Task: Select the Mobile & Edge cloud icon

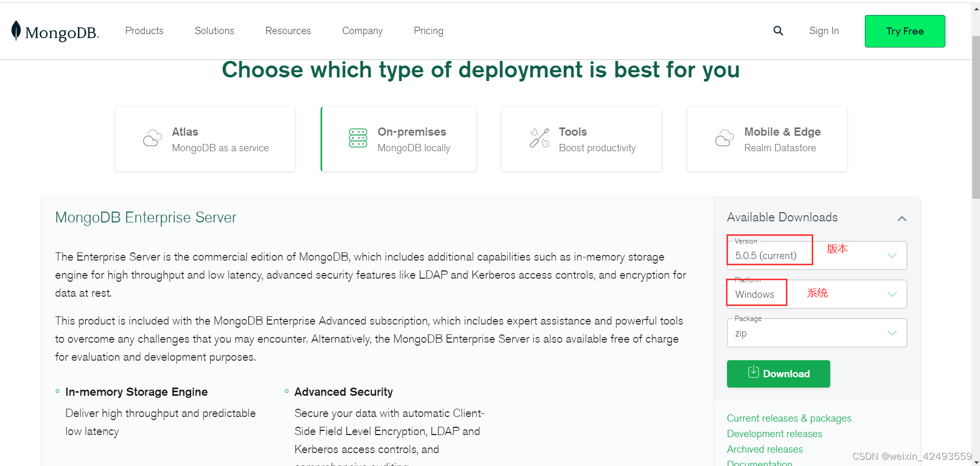Action: pyautogui.click(x=724, y=138)
